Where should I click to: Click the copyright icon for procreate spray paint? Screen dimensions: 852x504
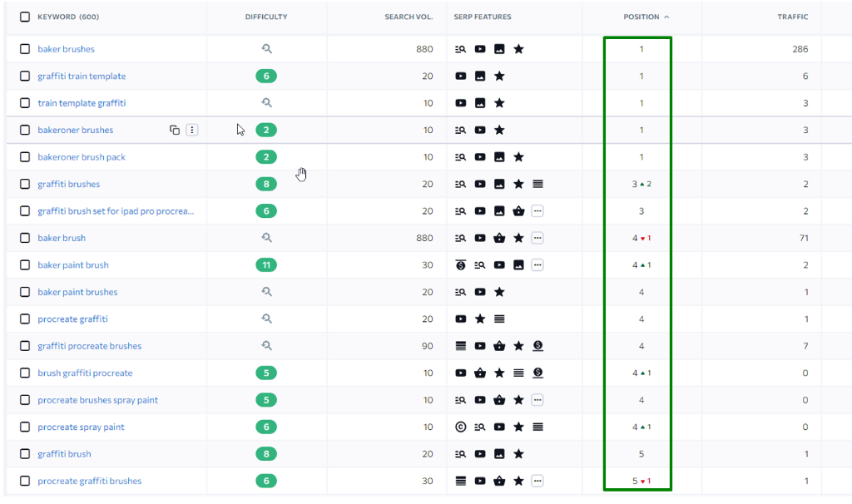point(461,427)
